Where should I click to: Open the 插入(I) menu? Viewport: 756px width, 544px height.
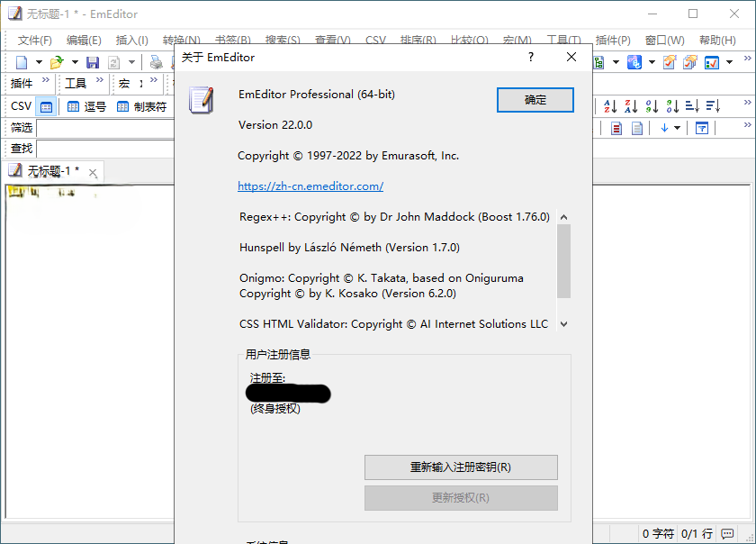132,40
